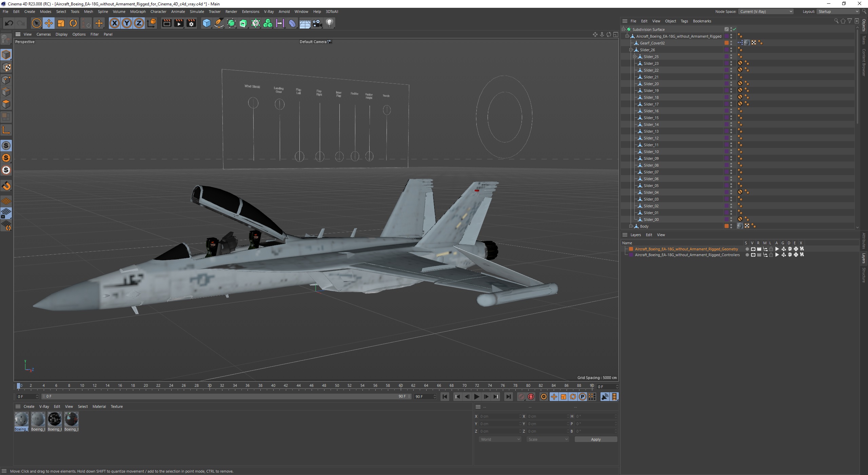Toggle Z axis lock
This screenshot has width=868, height=475.
coord(139,23)
